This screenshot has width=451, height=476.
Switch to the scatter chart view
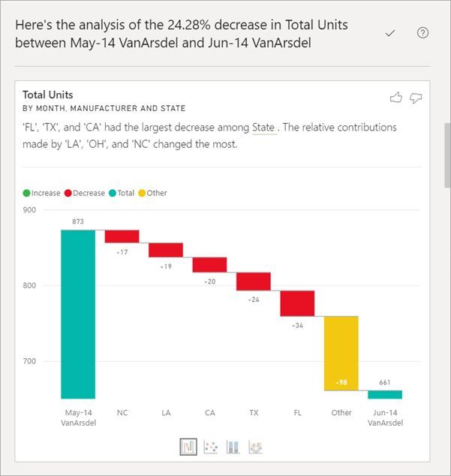coord(211,447)
